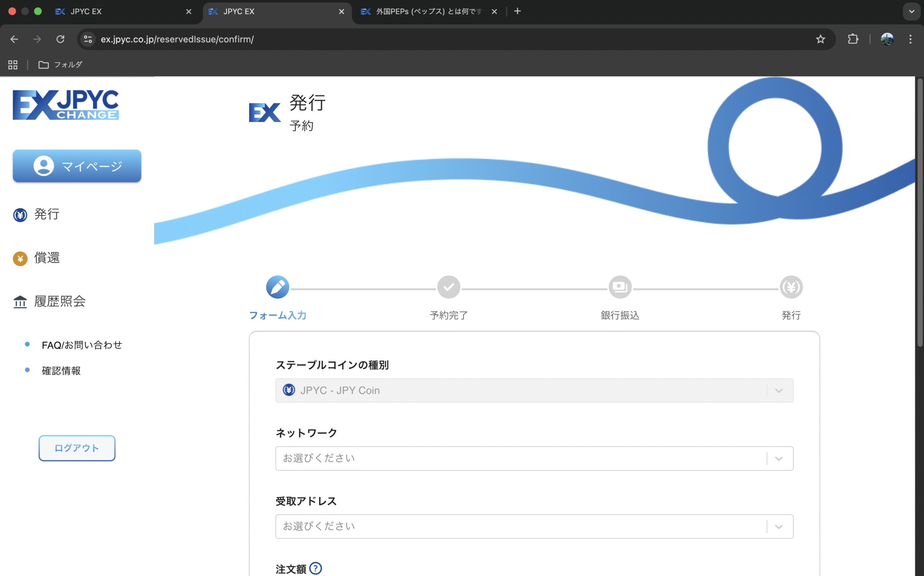Open the ネットワーク dropdown
This screenshot has width=924, height=576.
(x=534, y=458)
